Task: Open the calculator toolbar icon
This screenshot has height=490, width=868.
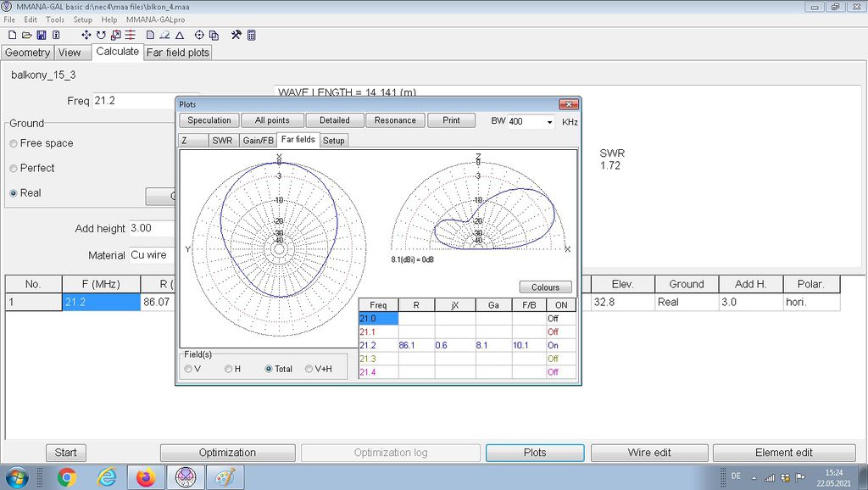Action: point(252,36)
